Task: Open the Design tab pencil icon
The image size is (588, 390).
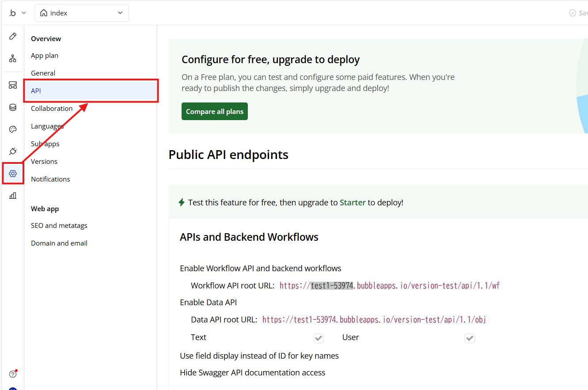Action: click(x=13, y=36)
